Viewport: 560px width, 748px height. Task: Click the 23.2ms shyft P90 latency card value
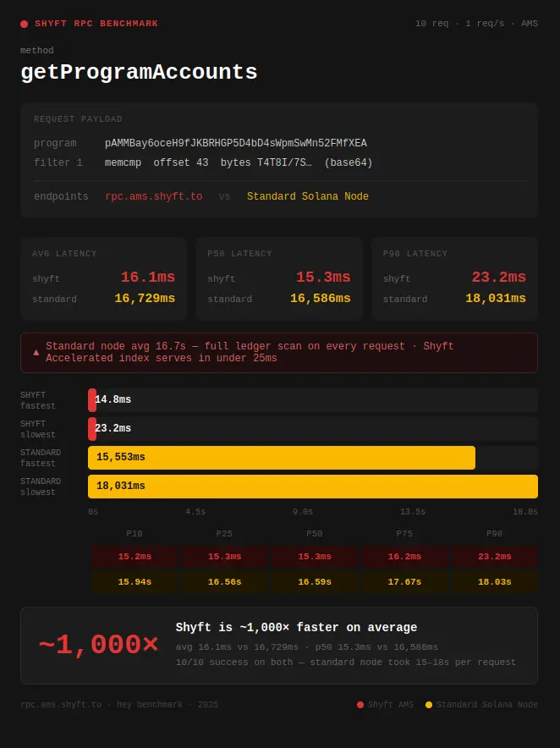(x=498, y=277)
